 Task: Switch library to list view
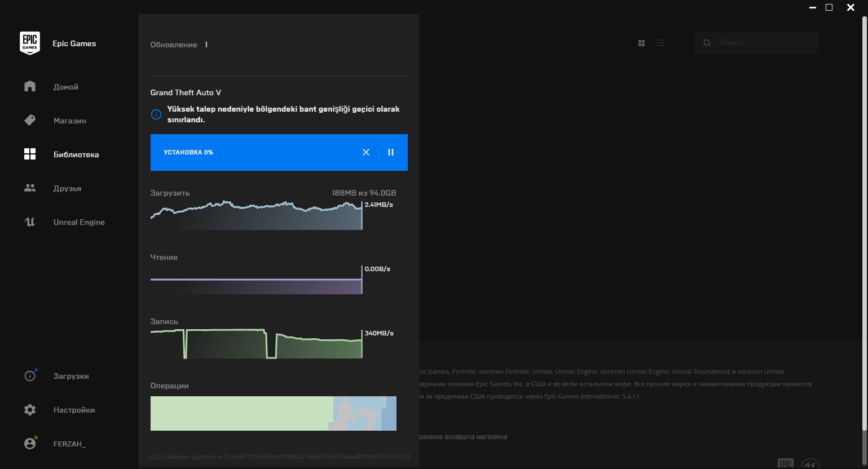(x=660, y=43)
